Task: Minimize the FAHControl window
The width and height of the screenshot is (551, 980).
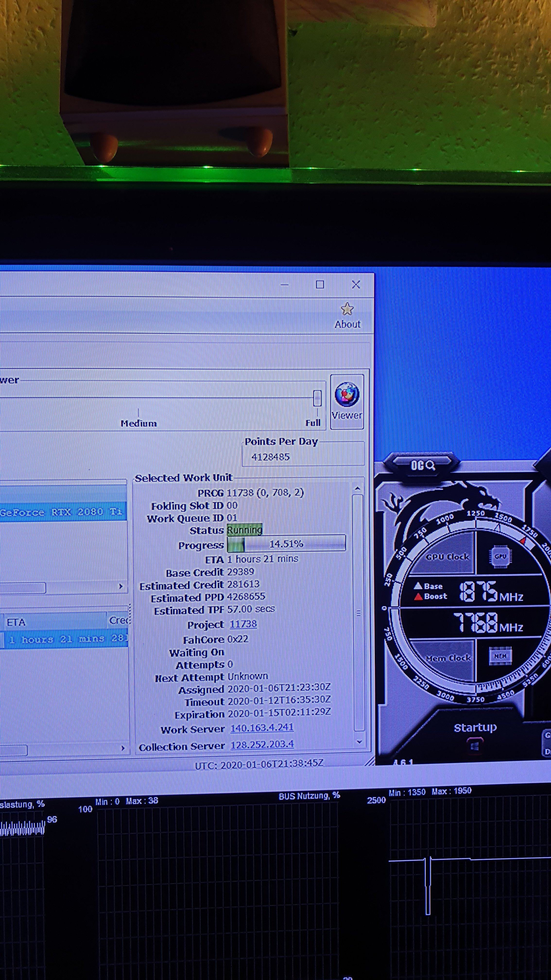Action: coord(284,285)
